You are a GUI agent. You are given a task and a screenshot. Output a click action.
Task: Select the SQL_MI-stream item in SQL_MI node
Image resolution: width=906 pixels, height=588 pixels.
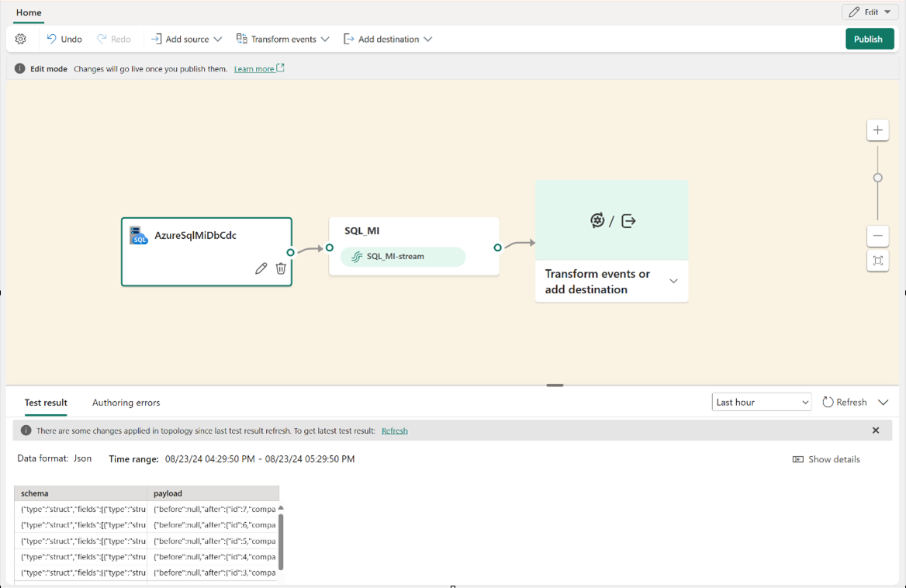pyautogui.click(x=402, y=257)
